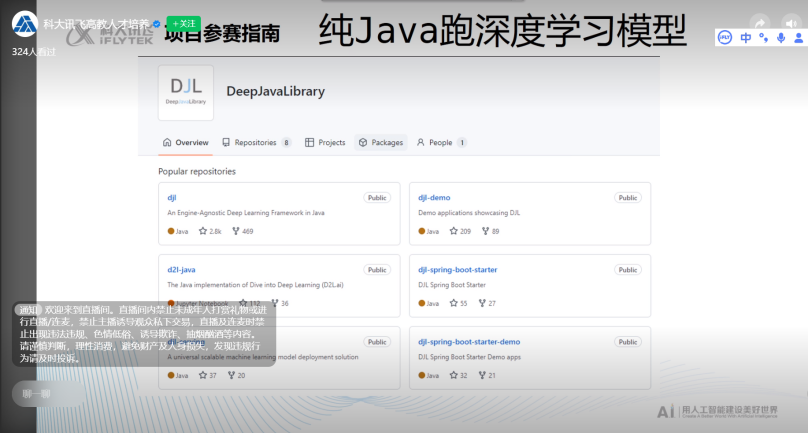808x433 pixels.
Task: Click the DJL organization logo
Action: [186, 93]
